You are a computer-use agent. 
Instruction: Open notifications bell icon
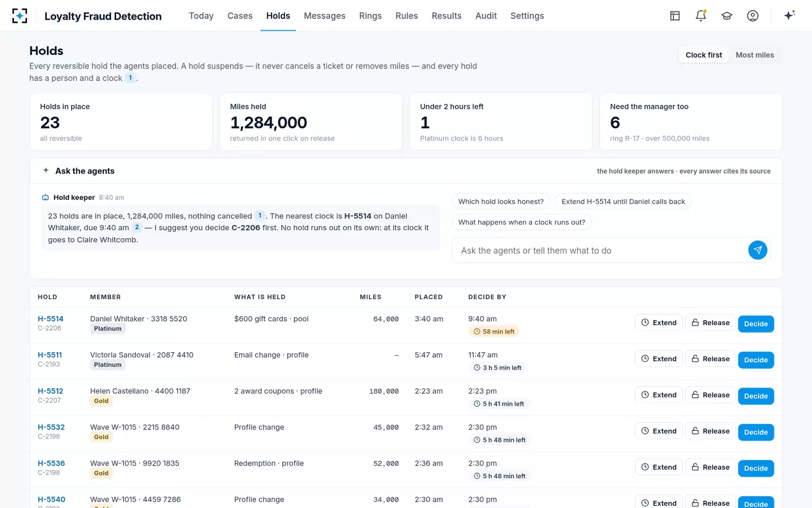tap(701, 16)
